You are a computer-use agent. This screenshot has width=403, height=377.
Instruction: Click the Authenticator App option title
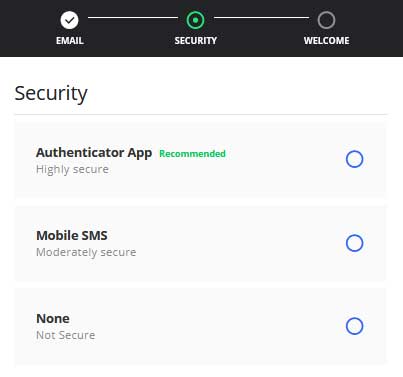(x=94, y=153)
